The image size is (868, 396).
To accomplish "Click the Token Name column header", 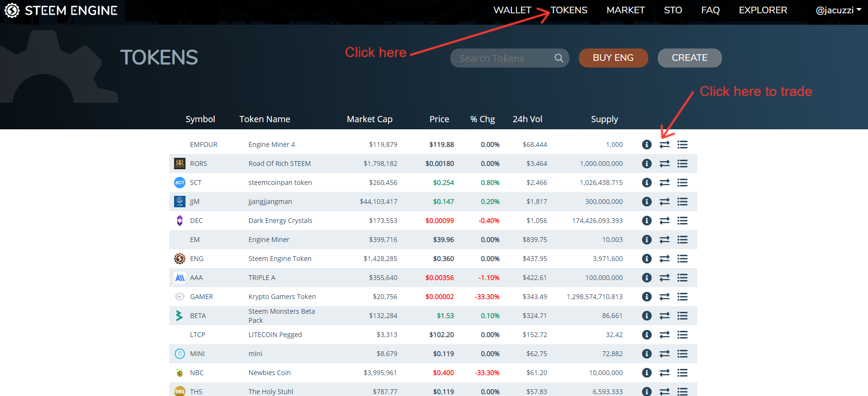I will tap(264, 119).
